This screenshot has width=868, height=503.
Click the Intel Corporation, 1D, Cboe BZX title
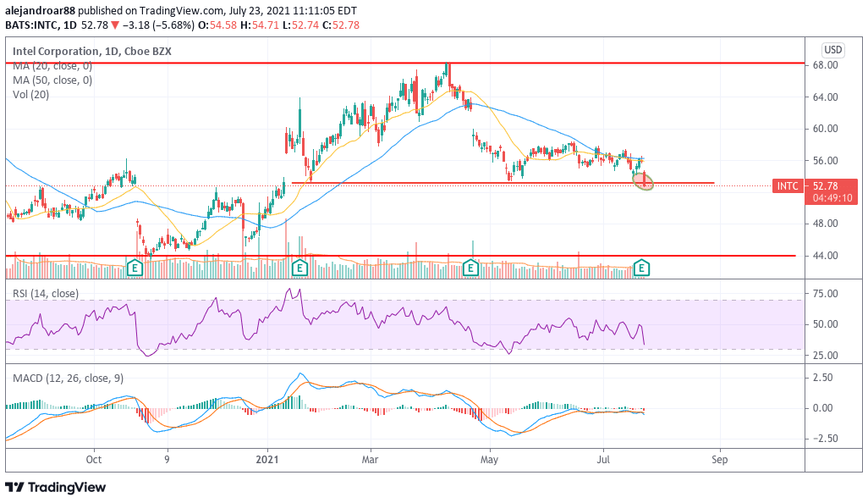coord(92,52)
